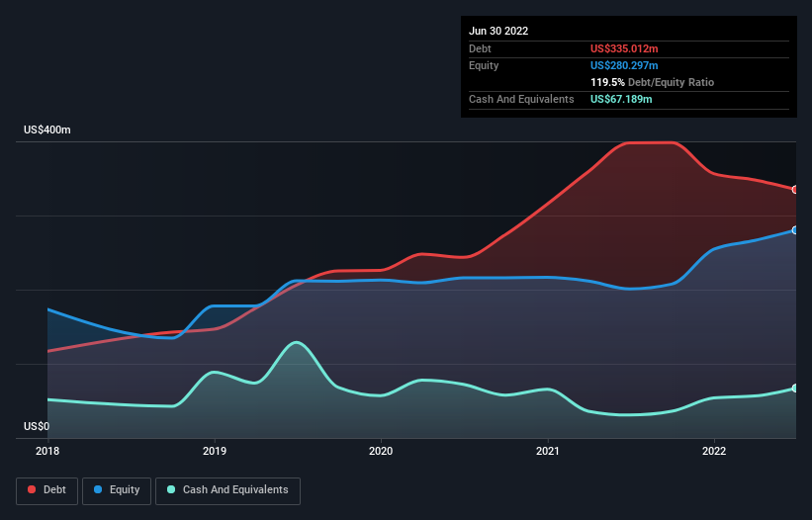Click Cash And Equivalents label in tooltip

pyautogui.click(x=521, y=99)
